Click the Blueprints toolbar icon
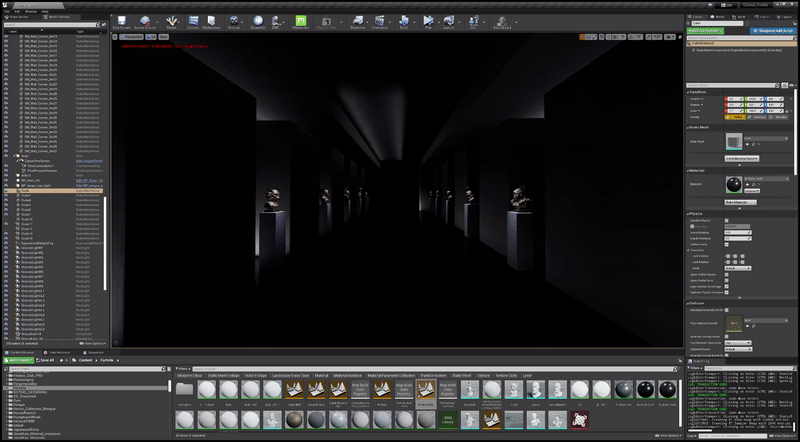Screen dimensions: 800x442 pyautogui.click(x=357, y=21)
